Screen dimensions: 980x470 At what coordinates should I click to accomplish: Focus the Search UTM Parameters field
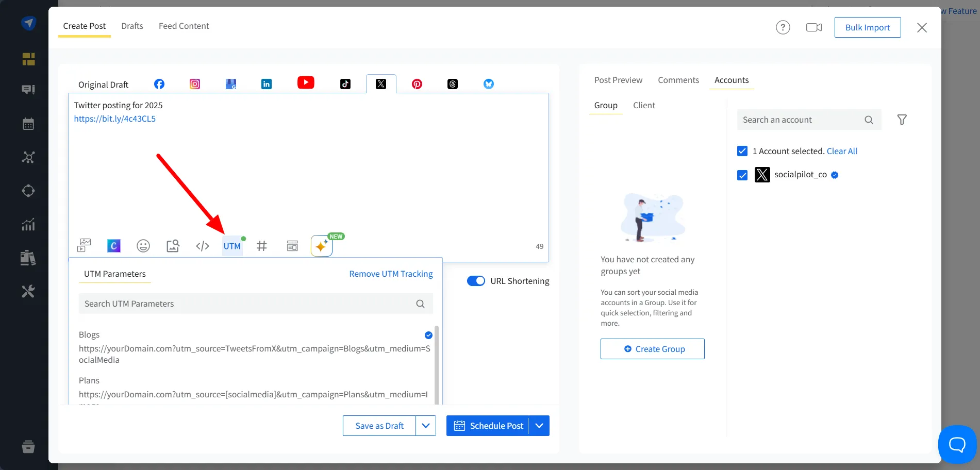point(247,304)
